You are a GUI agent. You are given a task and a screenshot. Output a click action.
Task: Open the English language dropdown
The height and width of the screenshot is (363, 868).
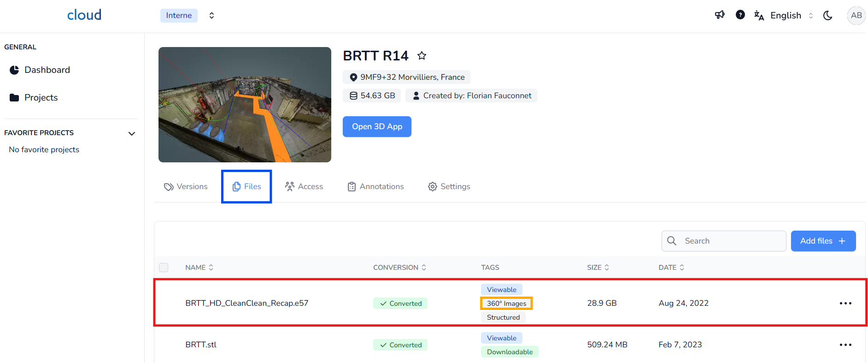(785, 15)
